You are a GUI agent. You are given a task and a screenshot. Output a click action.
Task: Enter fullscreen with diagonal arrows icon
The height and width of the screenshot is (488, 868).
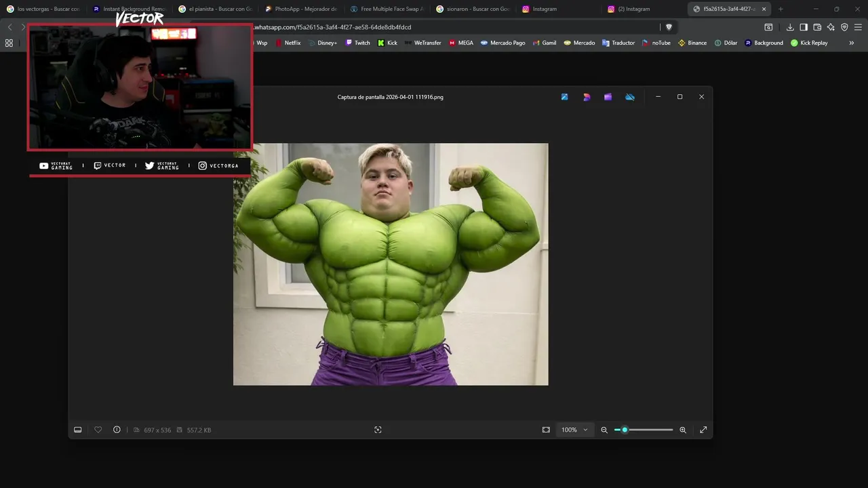(703, 430)
